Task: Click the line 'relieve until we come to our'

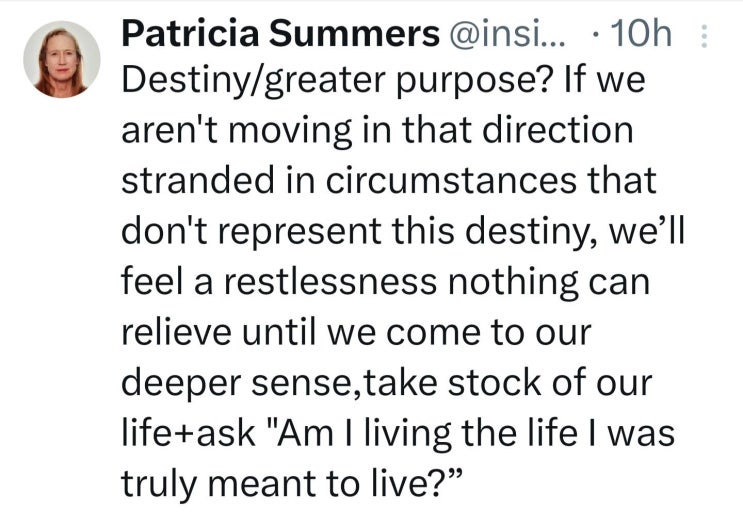Action: pyautogui.click(x=356, y=332)
